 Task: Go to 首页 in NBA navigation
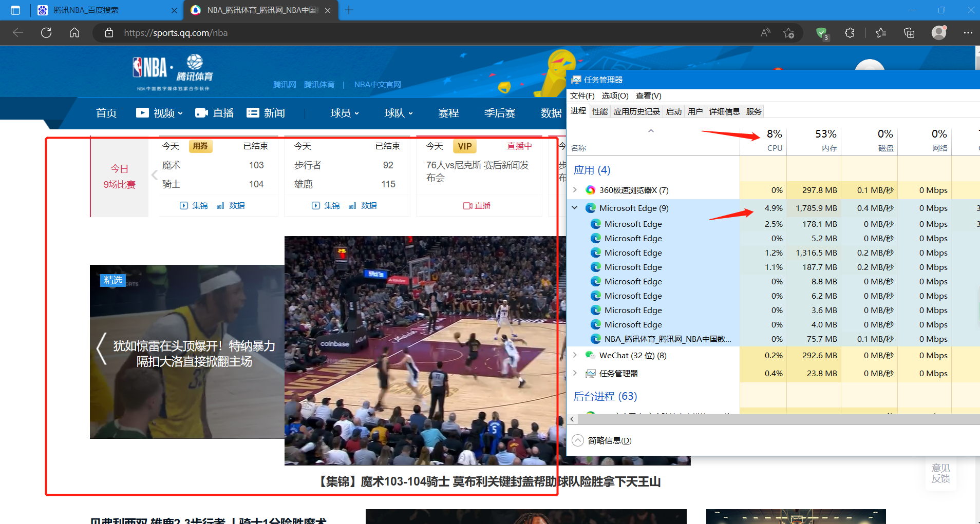click(106, 113)
